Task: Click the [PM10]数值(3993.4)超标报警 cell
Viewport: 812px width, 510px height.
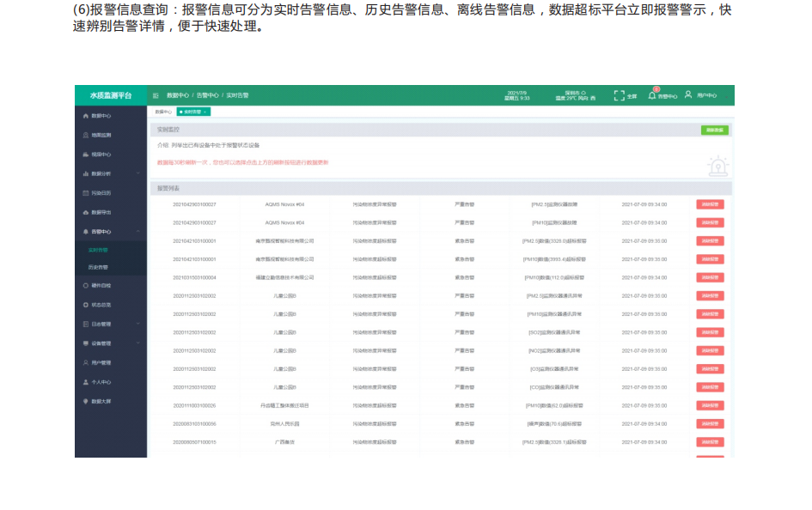Action: (x=554, y=259)
